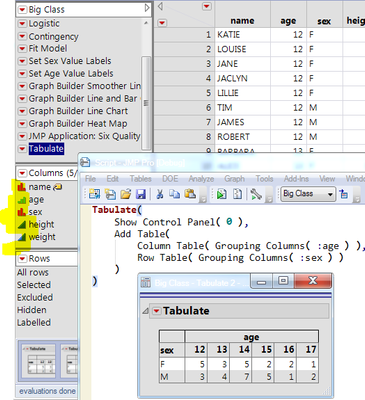The height and width of the screenshot is (400, 365).
Task: Open Graph Builder Heat Map red triangle
Action: (x=22, y=124)
